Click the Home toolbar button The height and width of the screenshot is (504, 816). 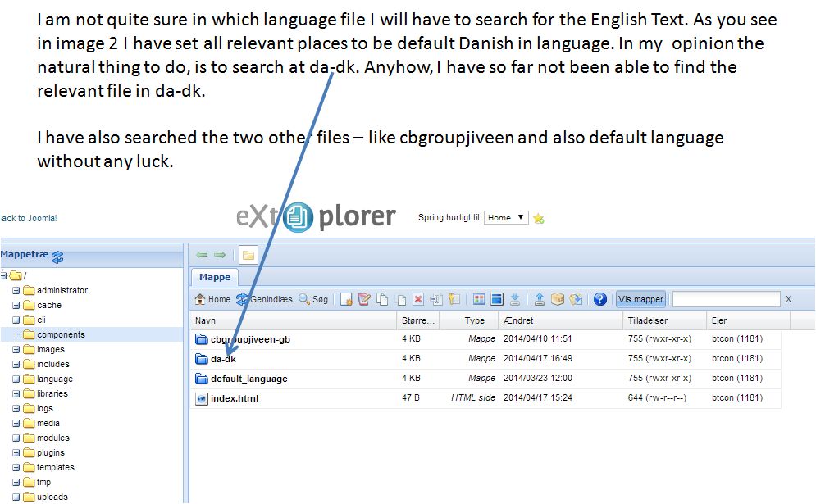[x=212, y=299]
